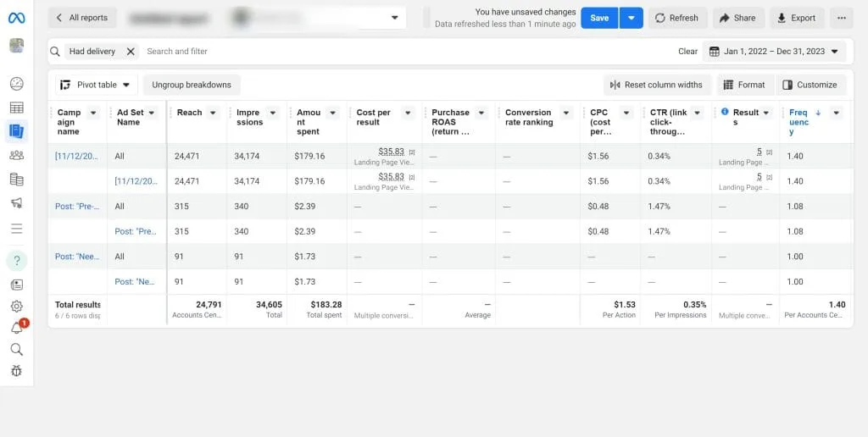Click the Total results label

[77, 305]
